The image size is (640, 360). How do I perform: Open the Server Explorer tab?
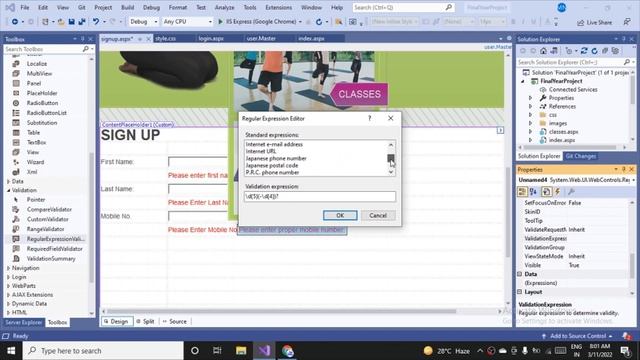(23, 322)
